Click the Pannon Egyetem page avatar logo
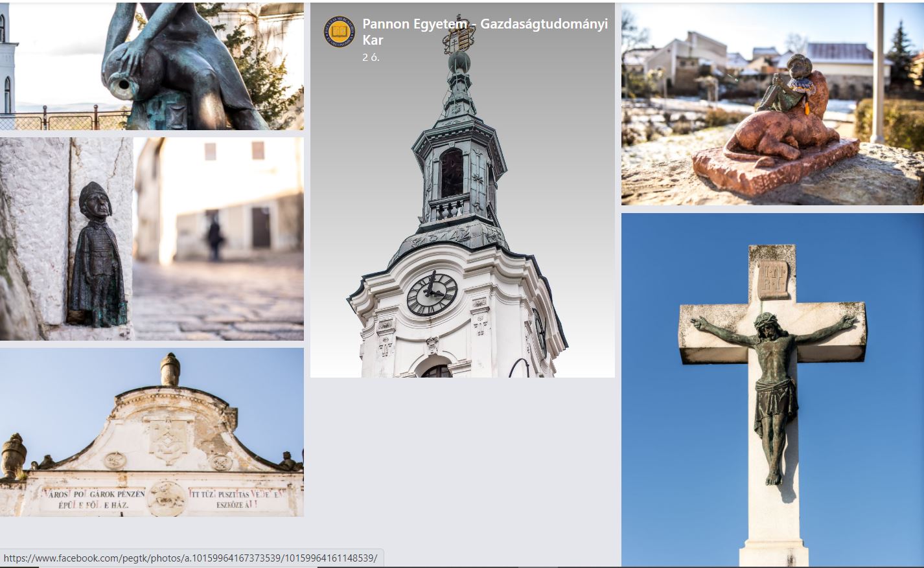924x568 pixels. 340,31
